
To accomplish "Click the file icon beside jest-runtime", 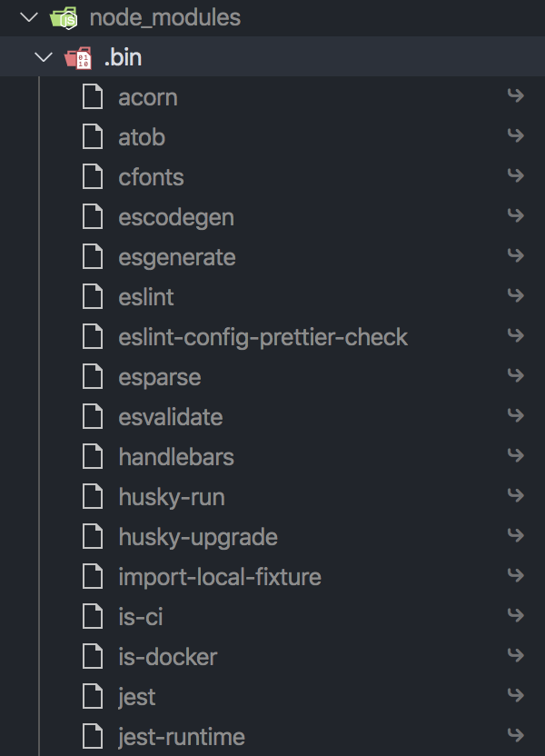I will (x=93, y=736).
